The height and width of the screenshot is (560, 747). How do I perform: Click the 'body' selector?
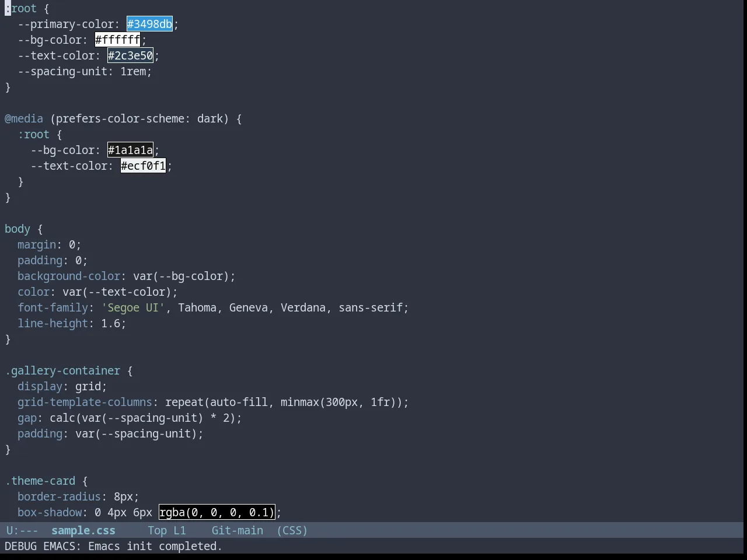pos(18,229)
